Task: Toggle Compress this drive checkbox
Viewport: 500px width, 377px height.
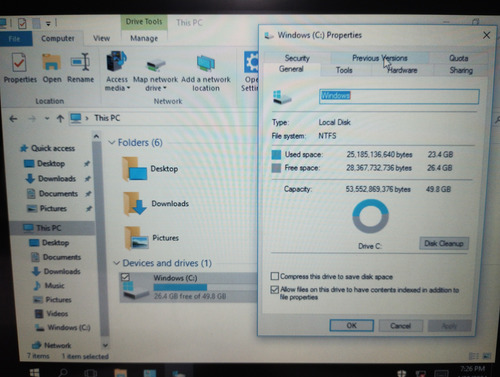Action: pos(274,276)
